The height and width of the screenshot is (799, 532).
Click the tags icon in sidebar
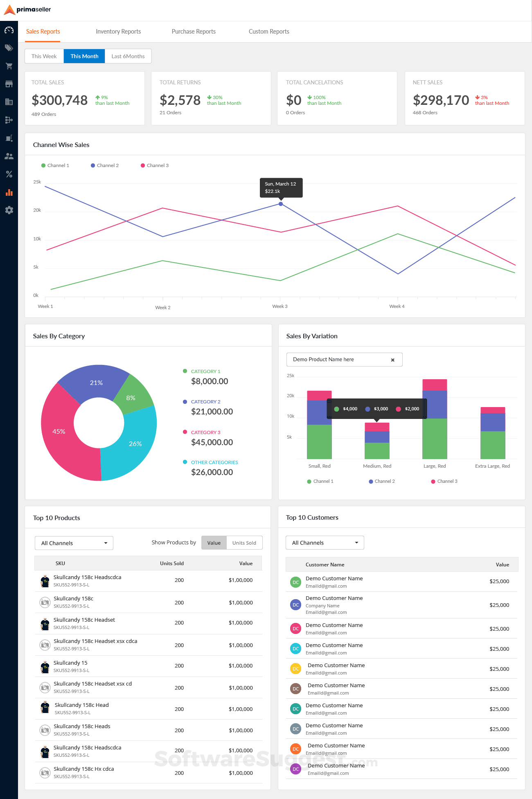[x=9, y=48]
